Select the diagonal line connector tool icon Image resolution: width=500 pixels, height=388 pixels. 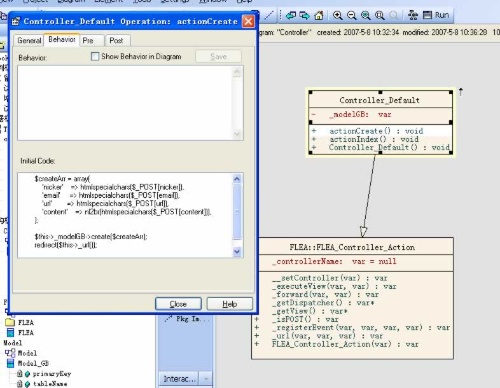(269, 15)
